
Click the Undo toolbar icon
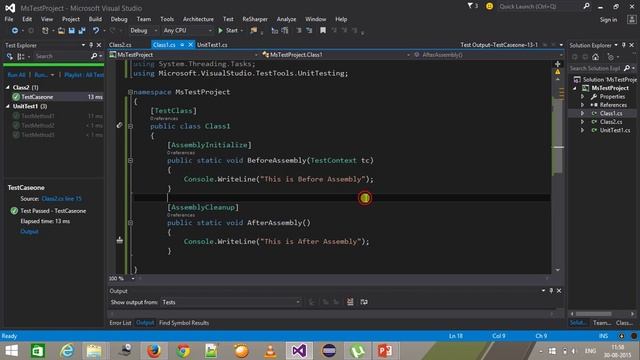point(96,31)
